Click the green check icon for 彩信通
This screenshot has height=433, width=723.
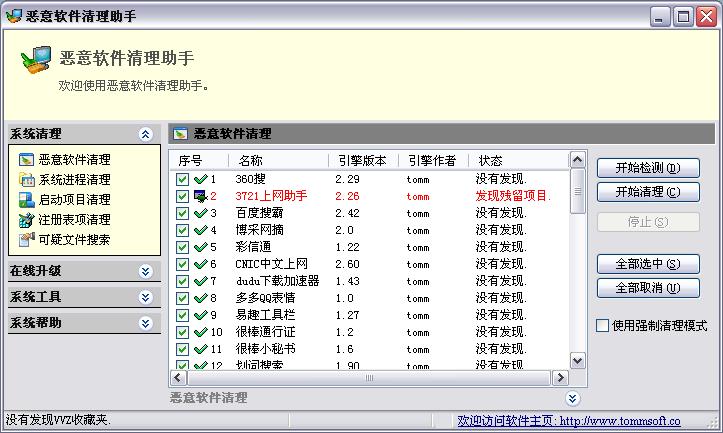[x=201, y=247]
